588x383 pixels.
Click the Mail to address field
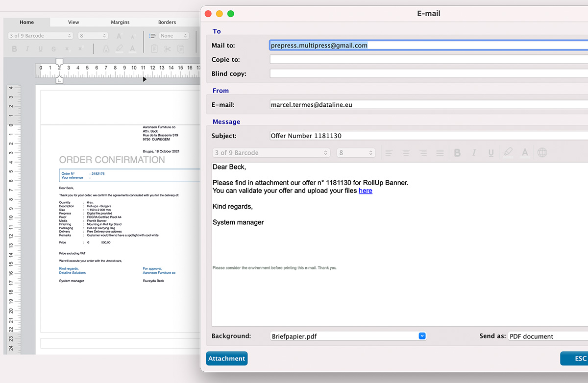point(429,45)
